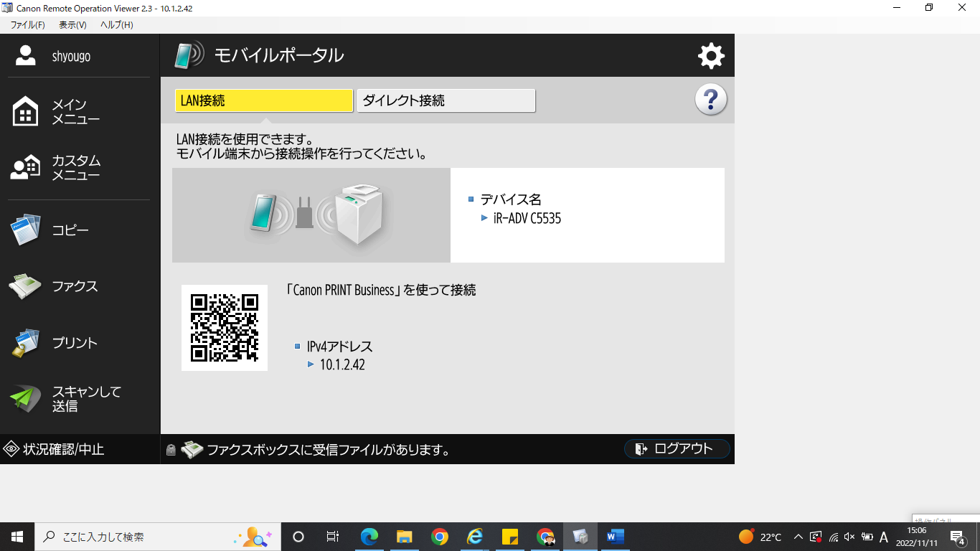Click the Windows Start button

17,537
